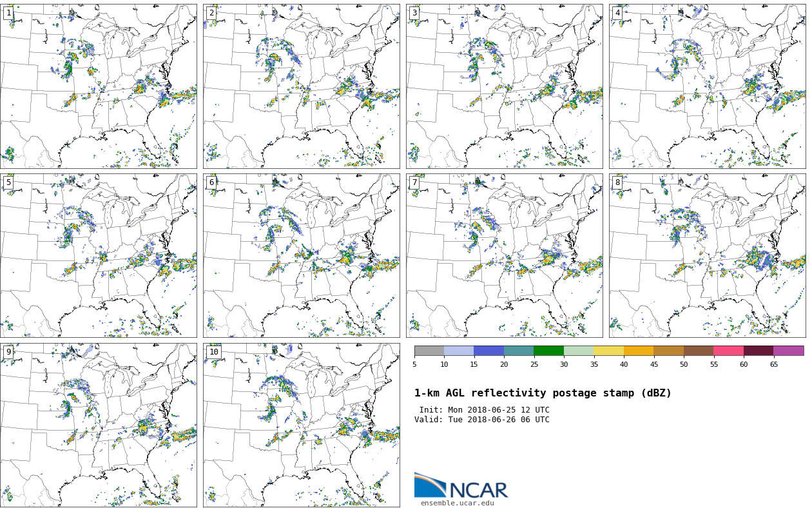Pick the member 9 map panel
Viewport: 812px width, 508px height.
(x=99, y=425)
